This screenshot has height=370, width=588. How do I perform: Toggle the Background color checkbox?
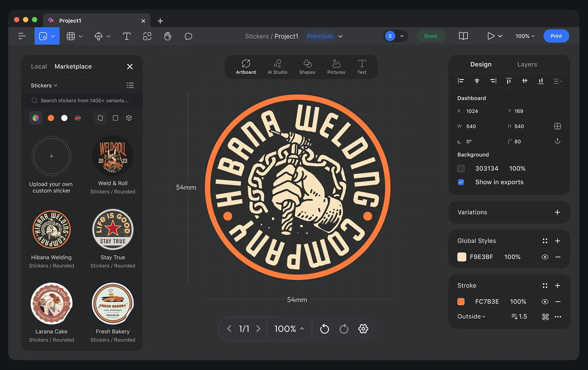tap(461, 168)
